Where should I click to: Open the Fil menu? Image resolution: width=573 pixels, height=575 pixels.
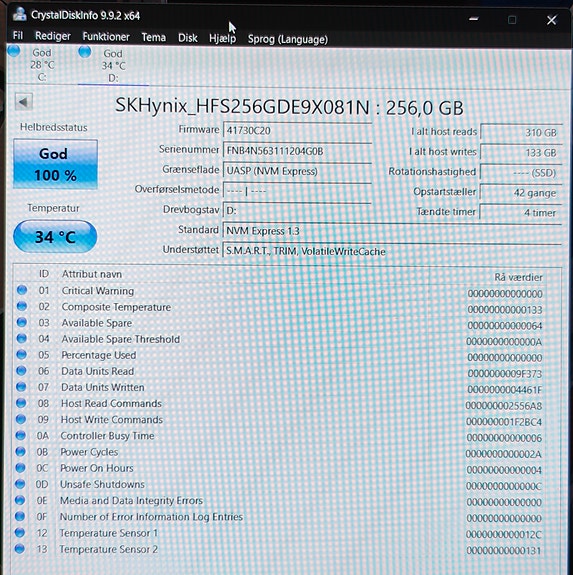coord(18,35)
